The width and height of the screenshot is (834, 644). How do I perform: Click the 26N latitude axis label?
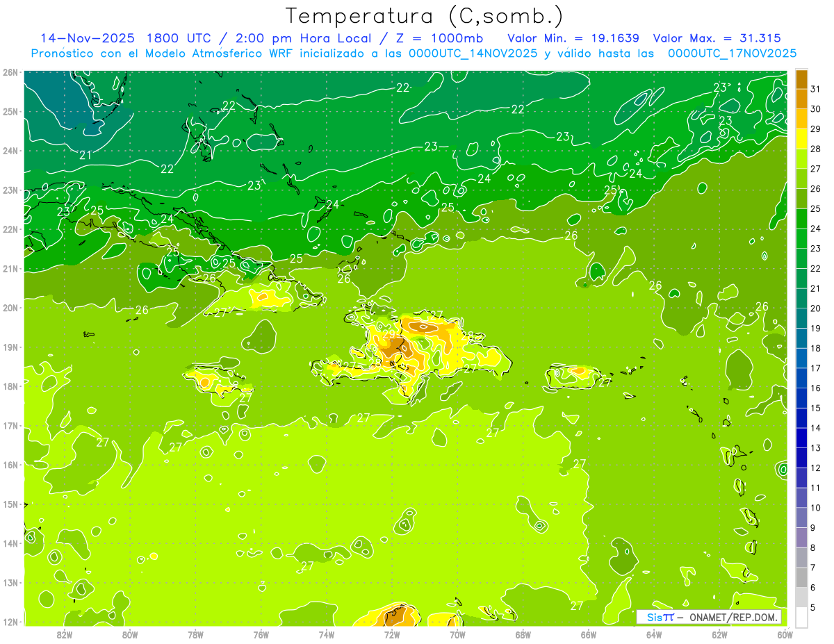click(x=10, y=72)
